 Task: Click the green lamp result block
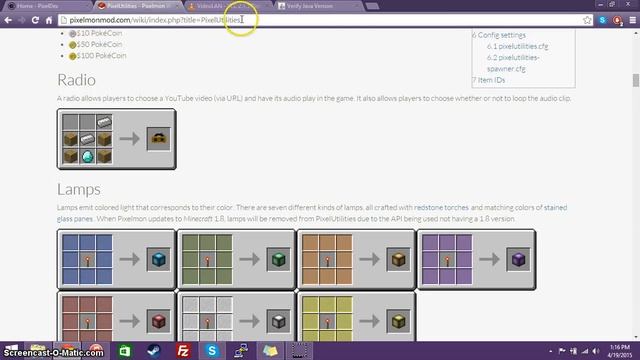click(278, 259)
